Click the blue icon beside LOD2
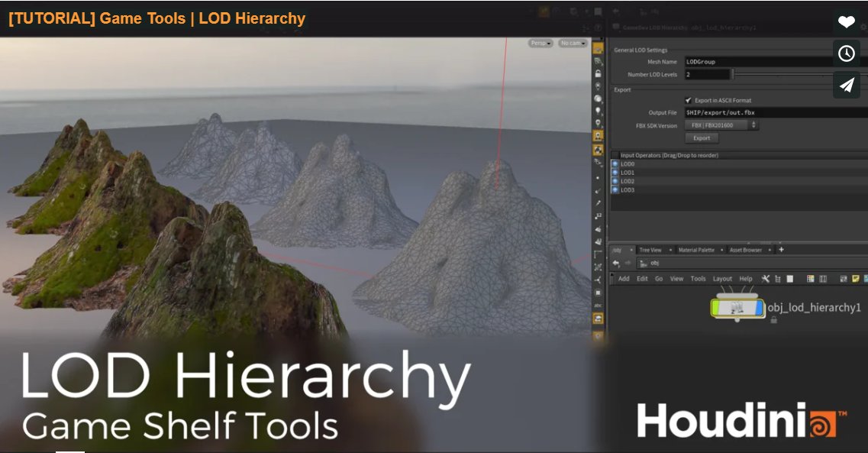 615,181
